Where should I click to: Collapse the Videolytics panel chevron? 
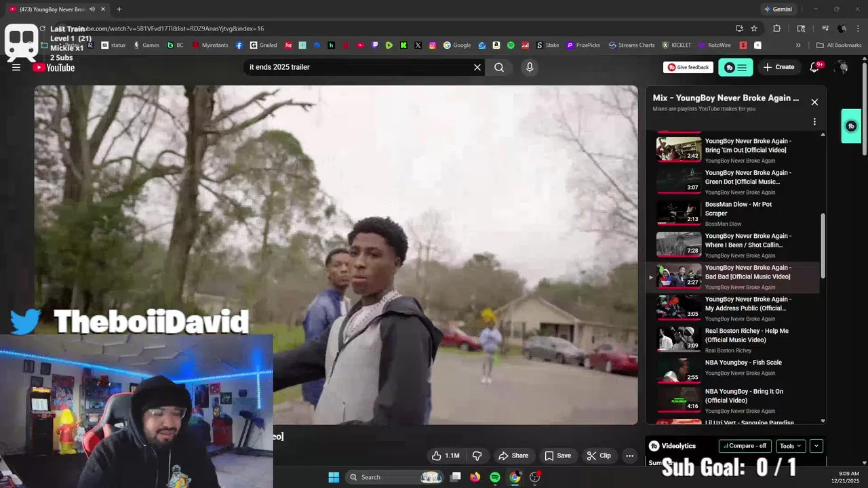(816, 446)
